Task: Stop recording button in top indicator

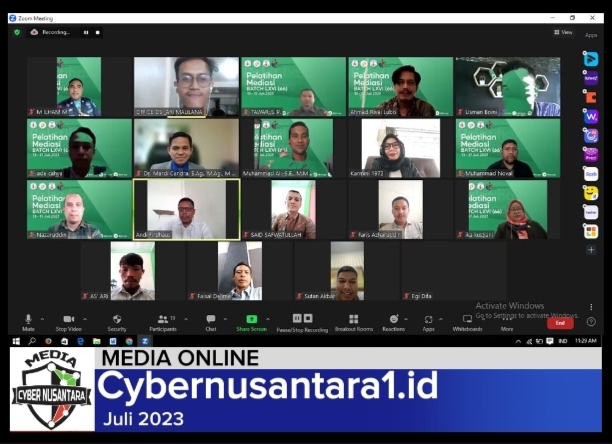Action: (x=98, y=32)
